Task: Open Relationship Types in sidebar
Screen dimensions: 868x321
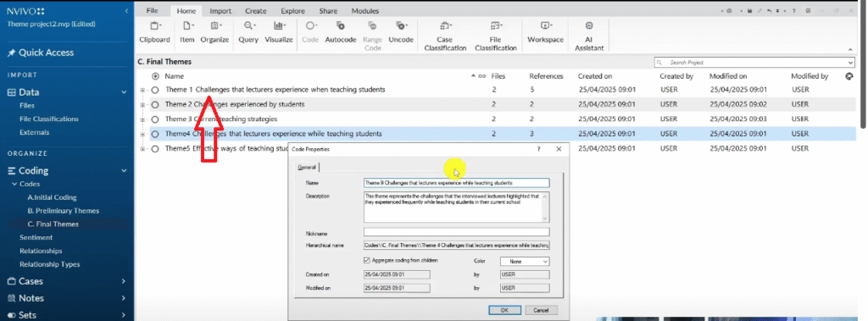Action: [x=50, y=264]
